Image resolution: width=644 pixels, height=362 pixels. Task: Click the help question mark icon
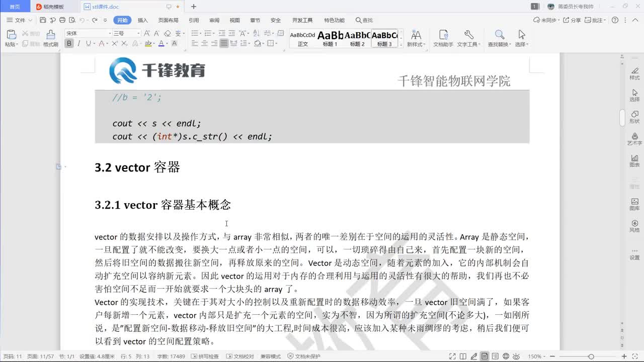click(x=615, y=20)
